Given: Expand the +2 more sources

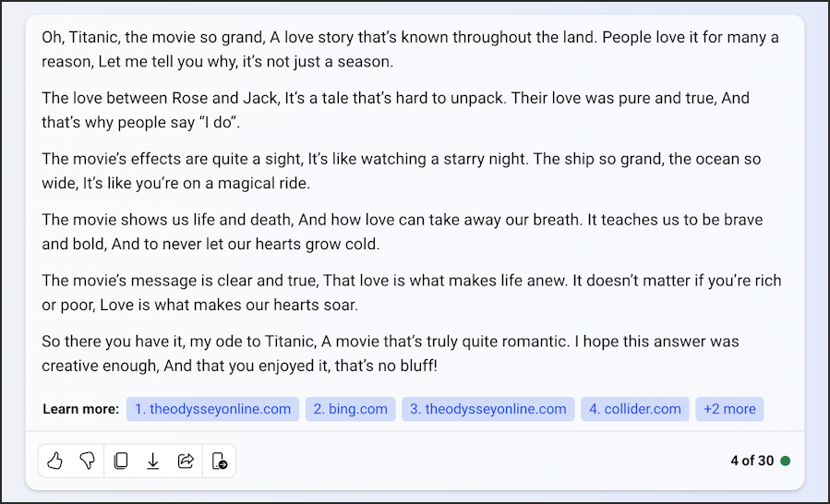Looking at the screenshot, I should [x=729, y=409].
